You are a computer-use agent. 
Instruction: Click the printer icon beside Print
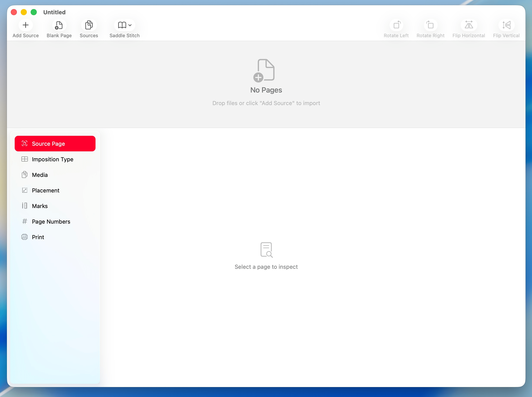(25, 237)
